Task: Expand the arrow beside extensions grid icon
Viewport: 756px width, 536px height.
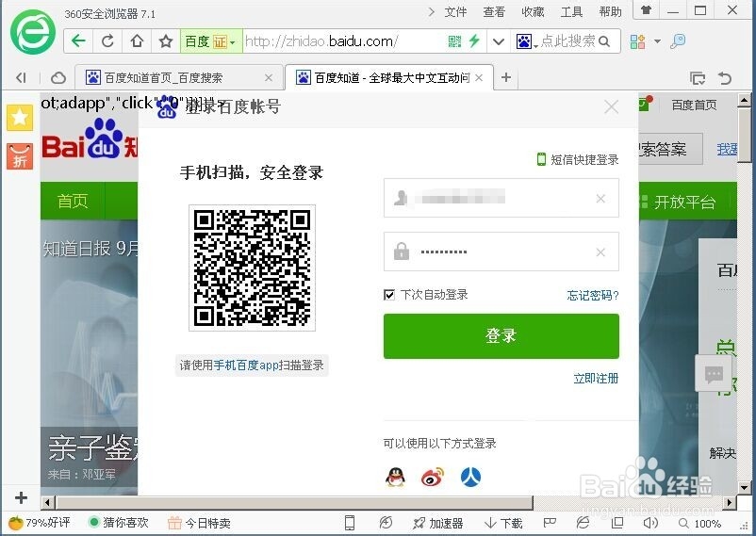Action: click(x=657, y=42)
